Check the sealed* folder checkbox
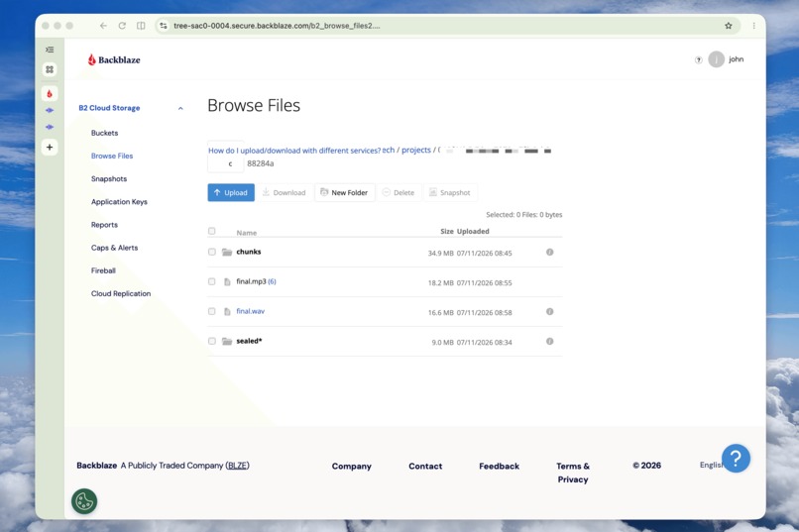Image resolution: width=799 pixels, height=532 pixels. [x=212, y=341]
